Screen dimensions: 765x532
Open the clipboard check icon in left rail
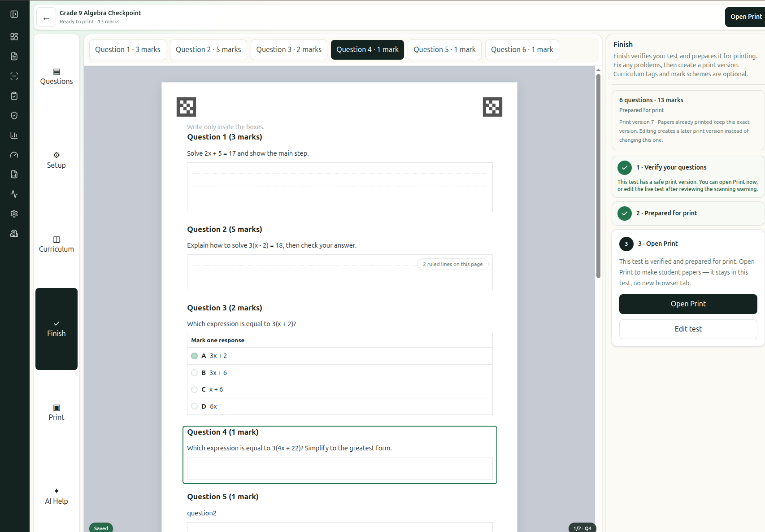(x=14, y=96)
